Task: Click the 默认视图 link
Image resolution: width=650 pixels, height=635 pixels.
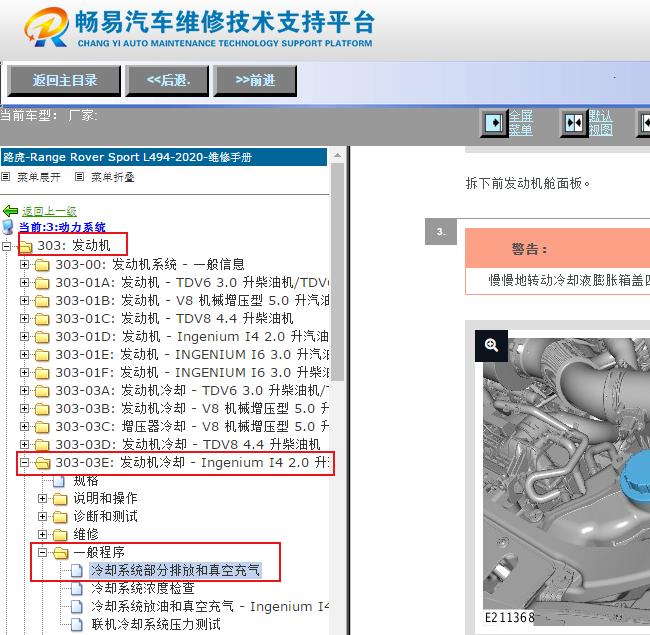Action: pyautogui.click(x=601, y=123)
